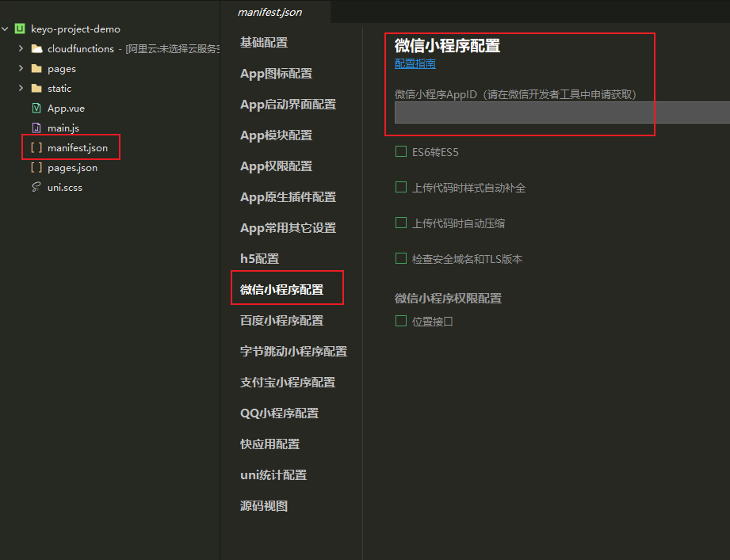Expand the cloudfunctions folder
730x560 pixels.
click(21, 48)
